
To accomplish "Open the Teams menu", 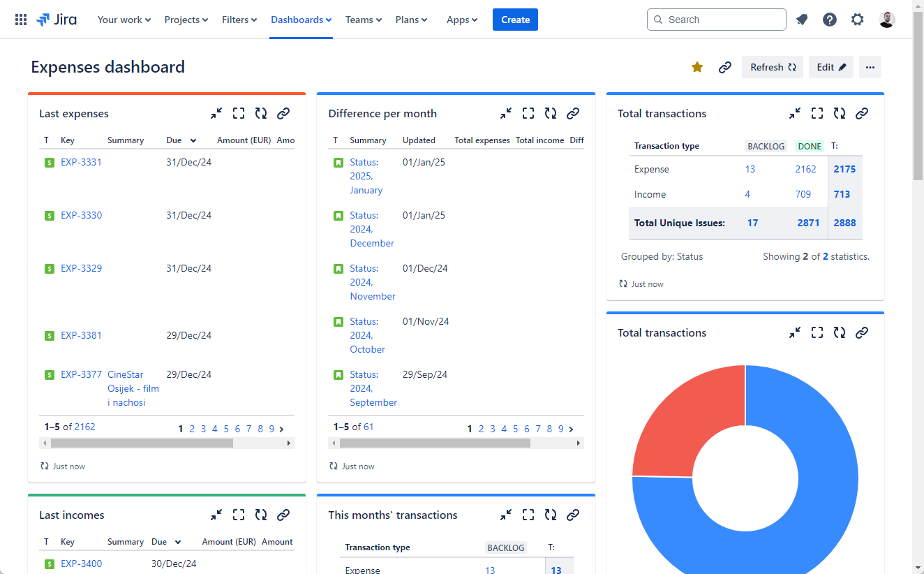I will click(x=363, y=19).
